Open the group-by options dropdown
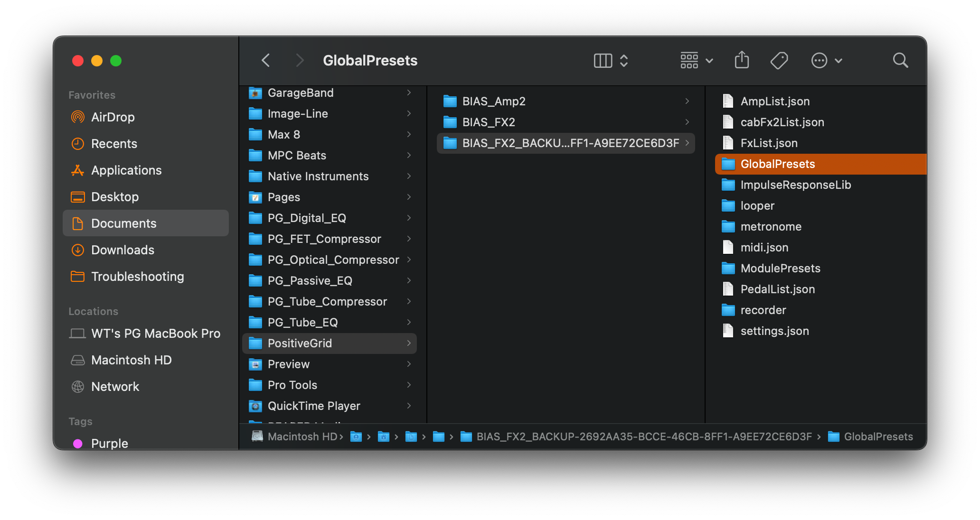 pos(697,60)
